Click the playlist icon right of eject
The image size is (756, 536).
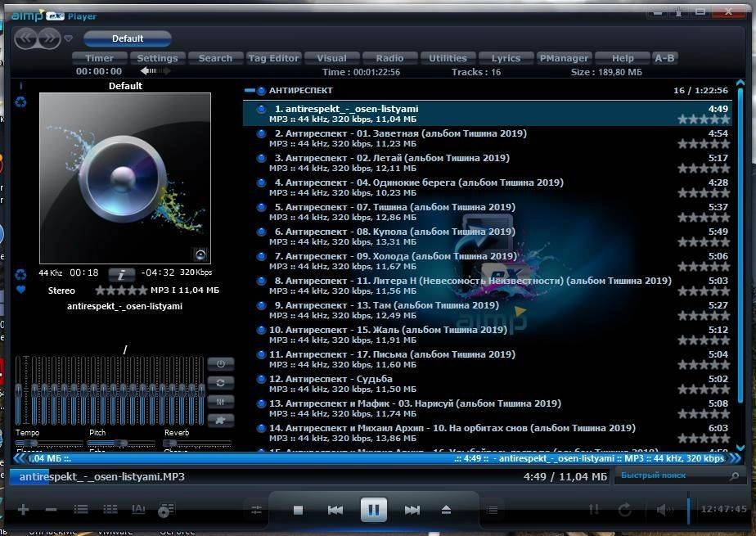(x=492, y=510)
